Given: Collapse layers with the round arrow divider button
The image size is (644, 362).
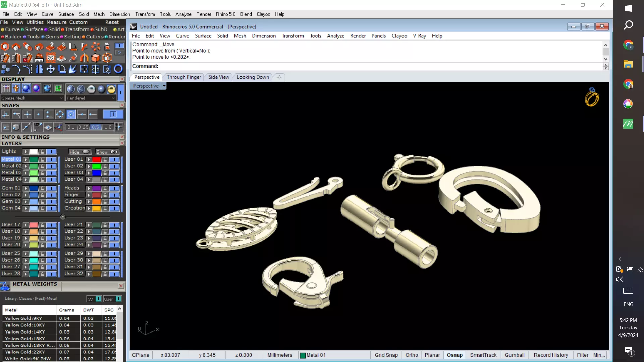Looking at the screenshot, I should (x=63, y=217).
